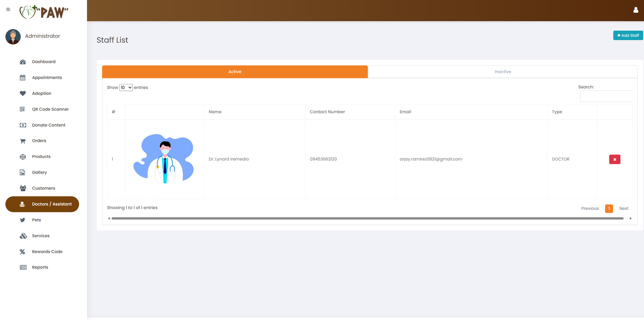Sort the table by Name column header
Viewport: 644px width, 320px height.
click(x=215, y=112)
